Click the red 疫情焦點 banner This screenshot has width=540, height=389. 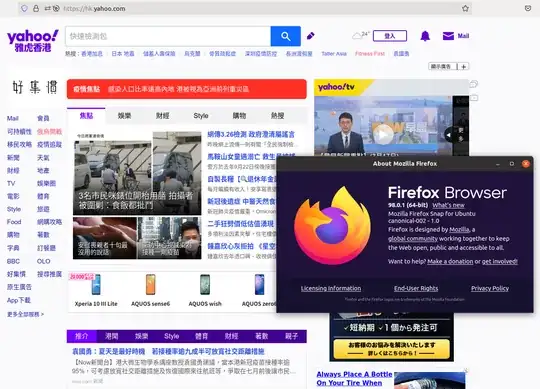pos(187,89)
